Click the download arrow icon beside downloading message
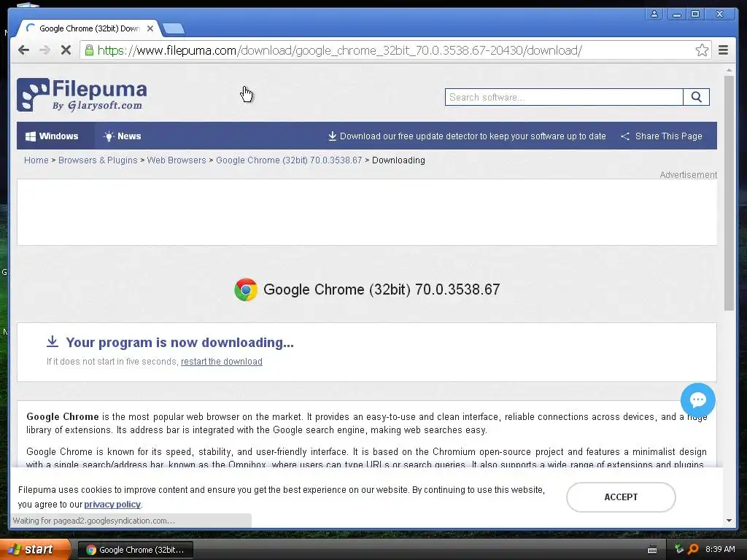Viewport: 747px width, 560px height. coord(53,341)
